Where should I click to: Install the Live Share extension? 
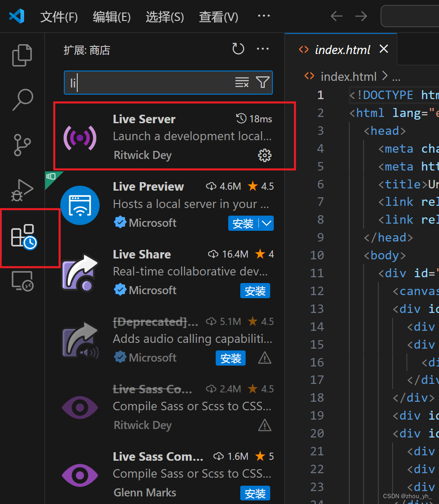tap(255, 291)
